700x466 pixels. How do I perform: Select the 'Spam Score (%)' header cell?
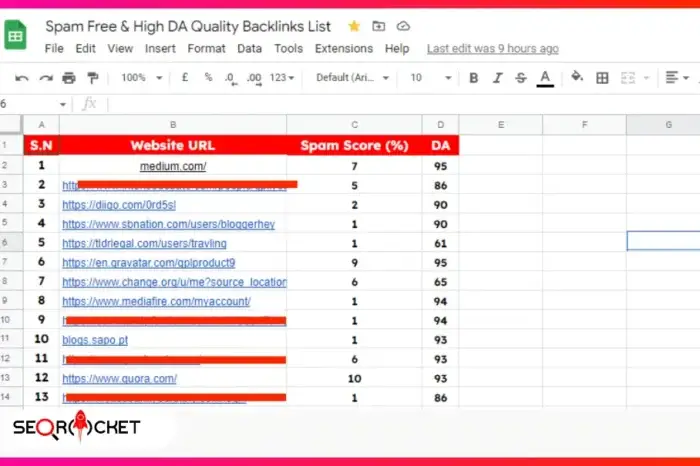point(354,146)
